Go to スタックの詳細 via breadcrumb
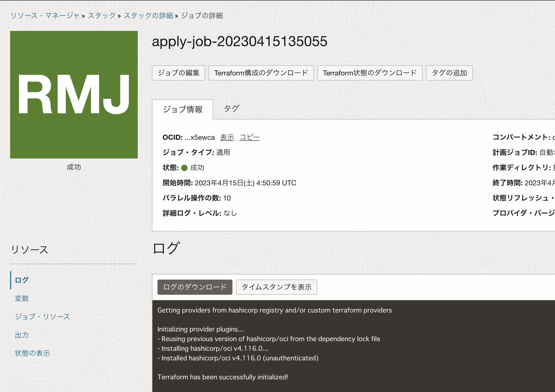Image resolution: width=555 pixels, height=392 pixels. coord(149,16)
